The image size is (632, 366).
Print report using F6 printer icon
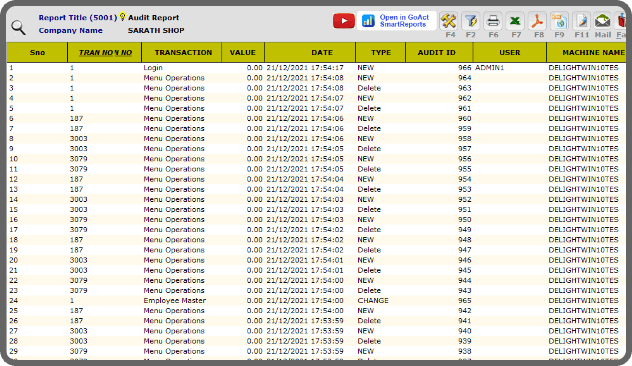pos(493,21)
